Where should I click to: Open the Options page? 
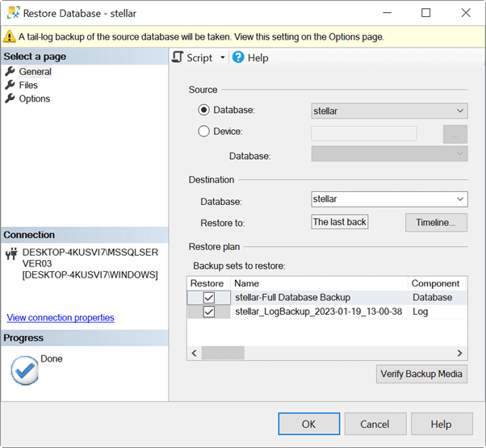click(35, 98)
